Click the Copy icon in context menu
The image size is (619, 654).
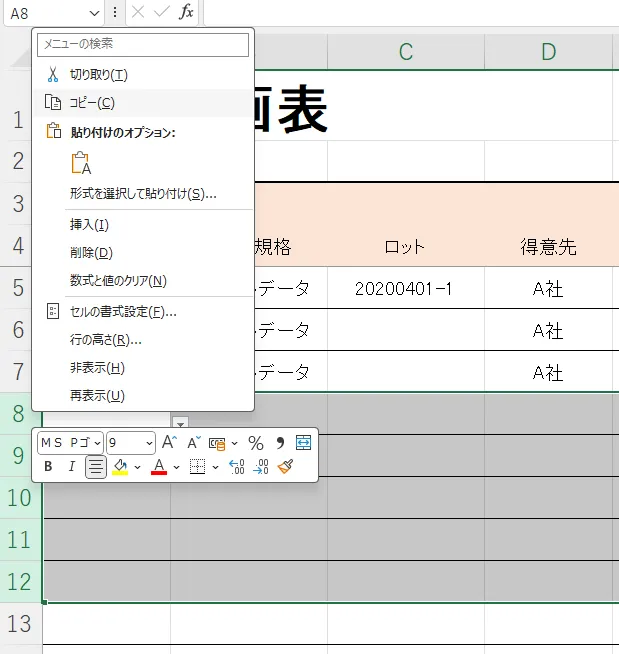[53, 103]
